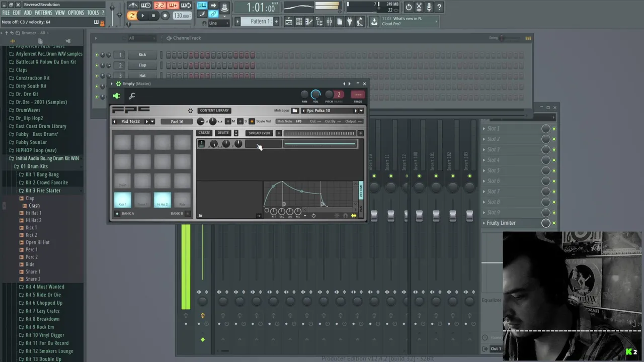Open the Fpc Polka 10 preset dropdown
The height and width of the screenshot is (362, 644).
(x=361, y=111)
